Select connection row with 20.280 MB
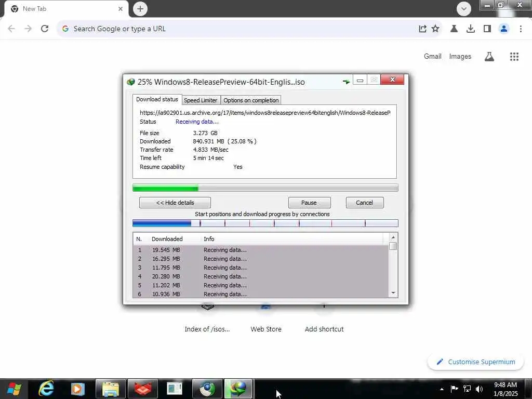The image size is (532, 399). coord(261,276)
